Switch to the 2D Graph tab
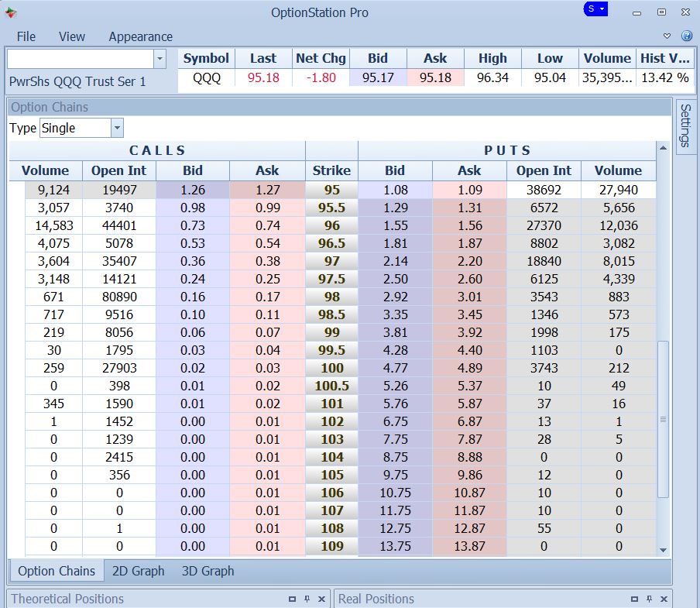The image size is (700, 608). (x=138, y=571)
